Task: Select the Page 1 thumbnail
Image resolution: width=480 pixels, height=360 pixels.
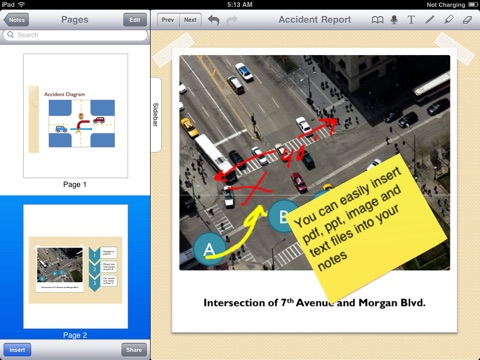Action: click(x=75, y=115)
